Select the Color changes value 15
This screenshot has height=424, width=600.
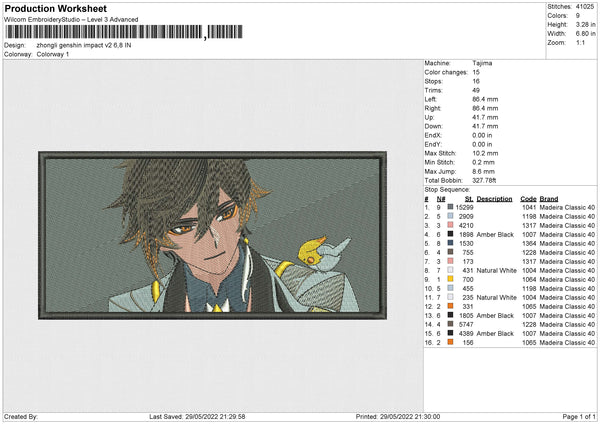click(x=476, y=72)
